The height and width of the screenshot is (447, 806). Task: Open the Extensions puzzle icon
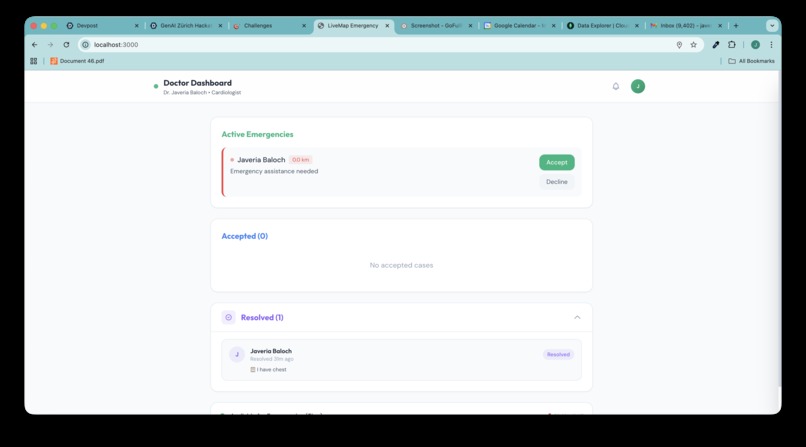731,45
